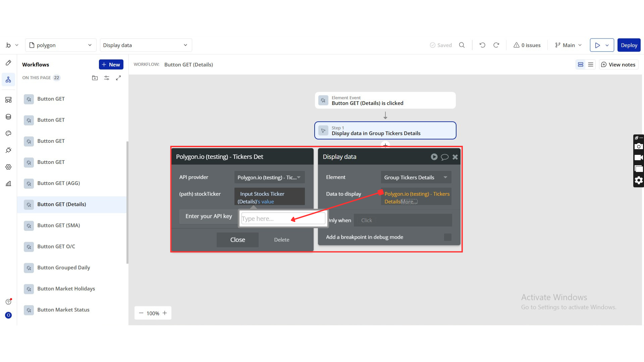Select Button GET (SMA) workflow
The width and height of the screenshot is (644, 362).
tap(58, 225)
